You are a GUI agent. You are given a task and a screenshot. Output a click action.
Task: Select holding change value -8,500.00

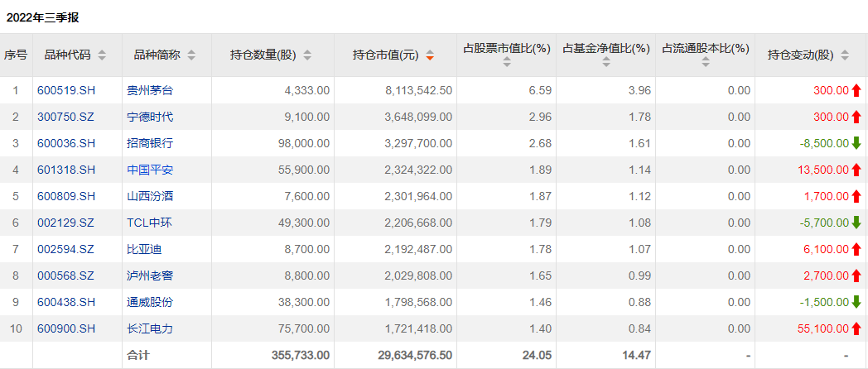(x=824, y=144)
